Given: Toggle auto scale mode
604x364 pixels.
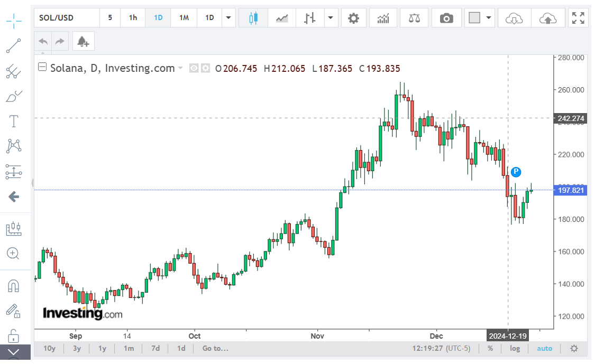Looking at the screenshot, I should [545, 348].
